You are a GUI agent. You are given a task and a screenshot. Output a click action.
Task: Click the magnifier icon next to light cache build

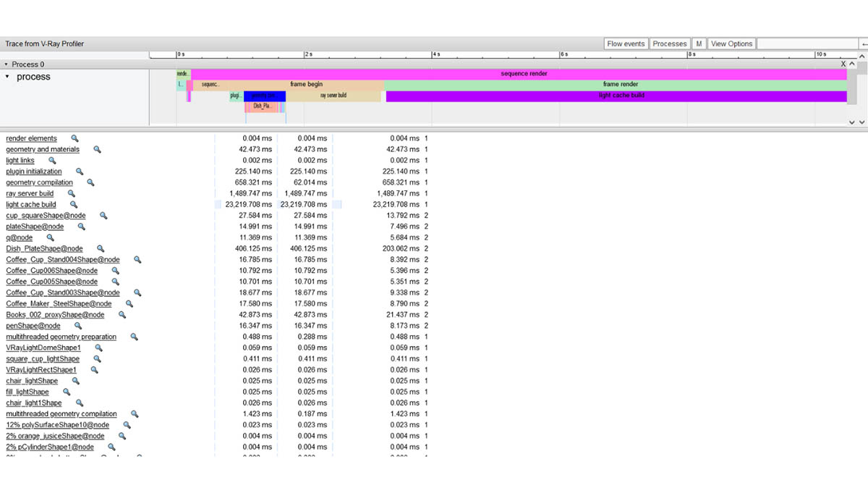[73, 204]
